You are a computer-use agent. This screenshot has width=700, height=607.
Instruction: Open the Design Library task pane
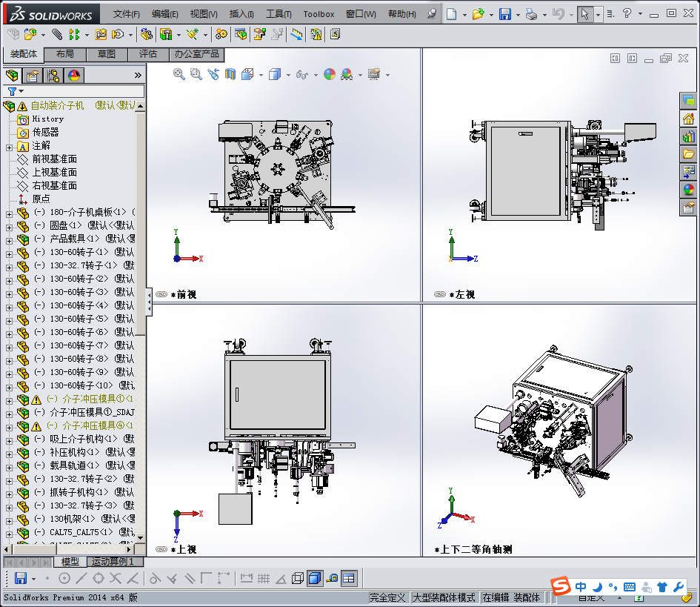[688, 136]
